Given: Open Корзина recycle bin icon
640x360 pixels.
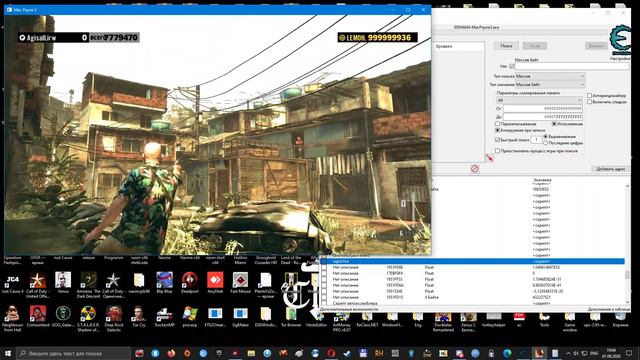Looking at the screenshot, I should click(620, 320).
